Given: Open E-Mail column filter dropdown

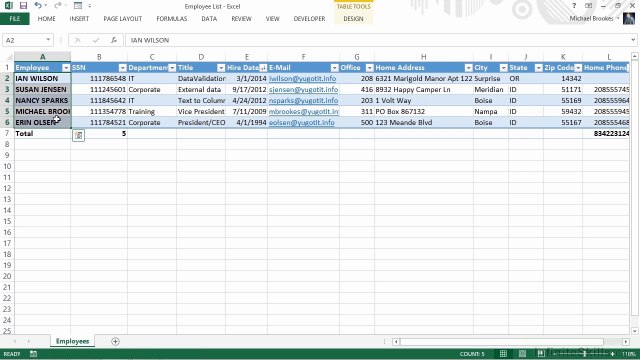Looking at the screenshot, I should tap(334, 68).
